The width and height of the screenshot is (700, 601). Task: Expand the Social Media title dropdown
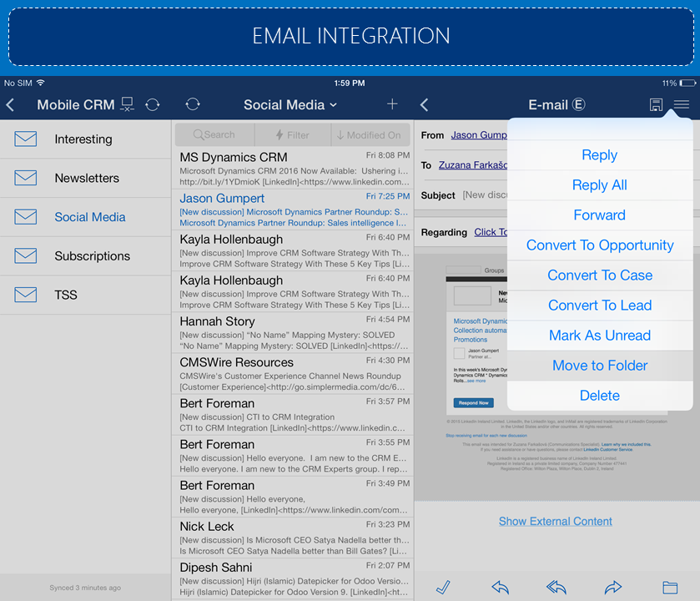point(290,104)
